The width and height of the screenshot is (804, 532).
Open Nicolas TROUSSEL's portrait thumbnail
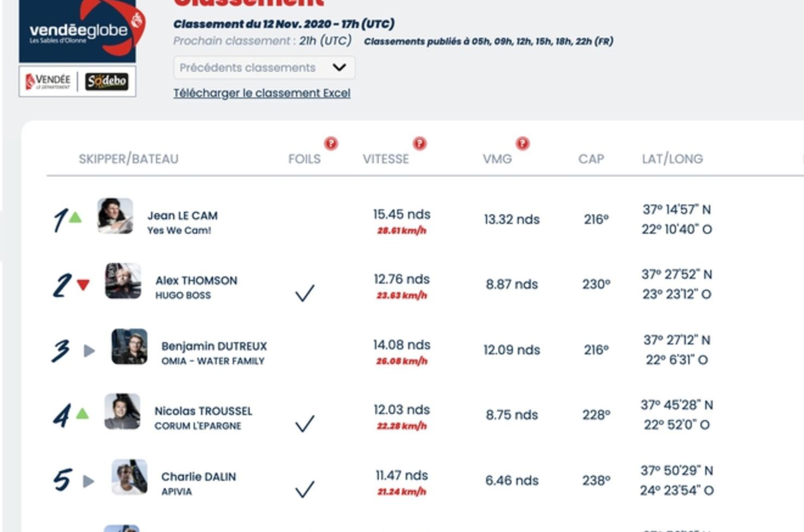pos(122,411)
